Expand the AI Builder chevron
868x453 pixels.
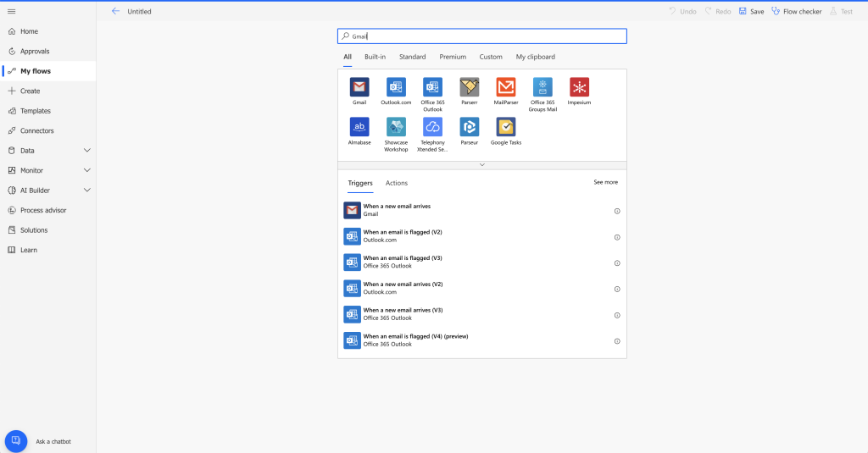[x=87, y=191]
